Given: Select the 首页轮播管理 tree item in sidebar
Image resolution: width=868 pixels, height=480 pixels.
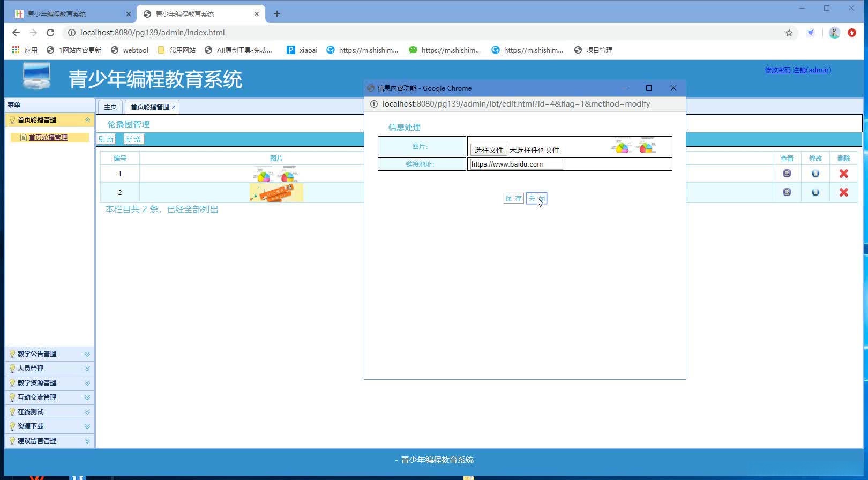Looking at the screenshot, I should pos(48,138).
